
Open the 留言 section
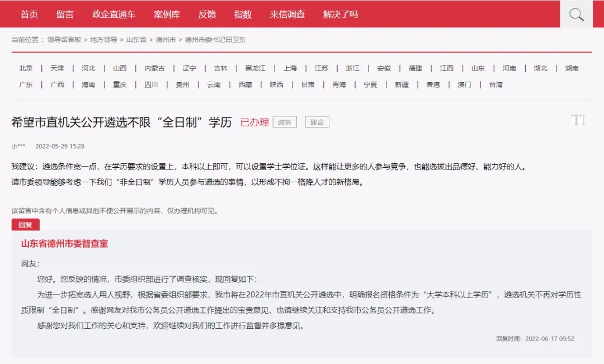pyautogui.click(x=66, y=14)
